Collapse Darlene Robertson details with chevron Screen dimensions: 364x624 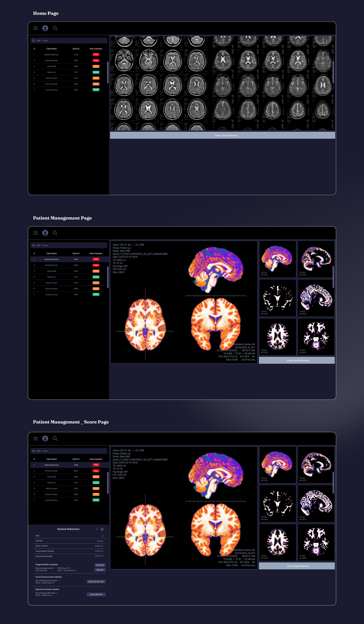tap(96, 529)
